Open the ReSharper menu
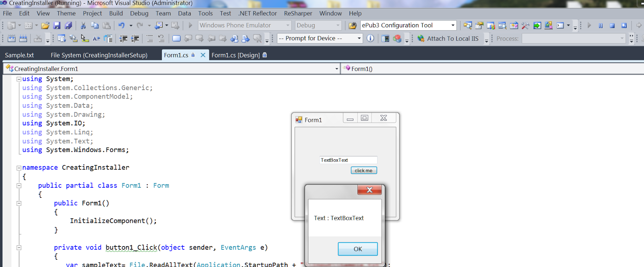644x267 pixels. [x=298, y=13]
